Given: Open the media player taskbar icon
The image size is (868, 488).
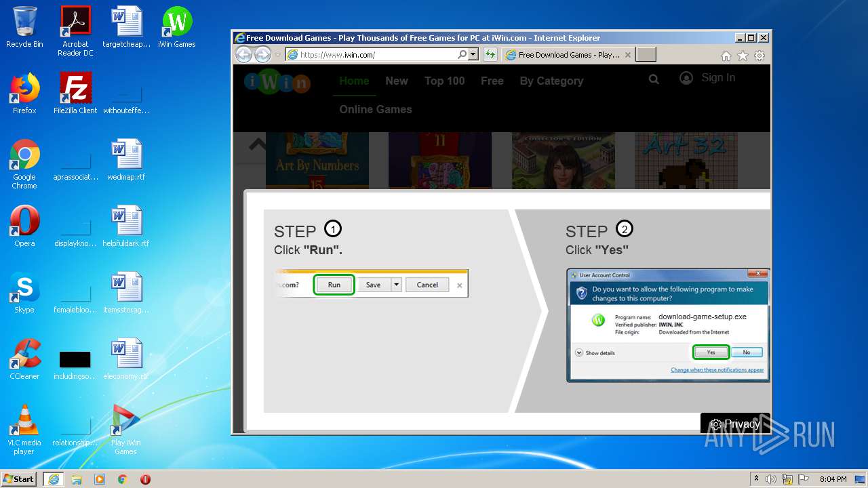Looking at the screenshot, I should (100, 479).
